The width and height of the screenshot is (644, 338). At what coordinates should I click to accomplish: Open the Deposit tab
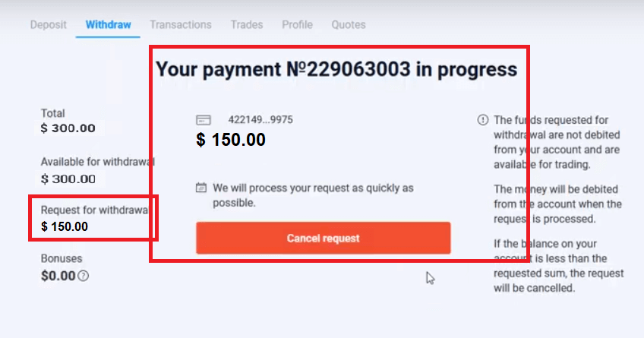[x=49, y=25]
